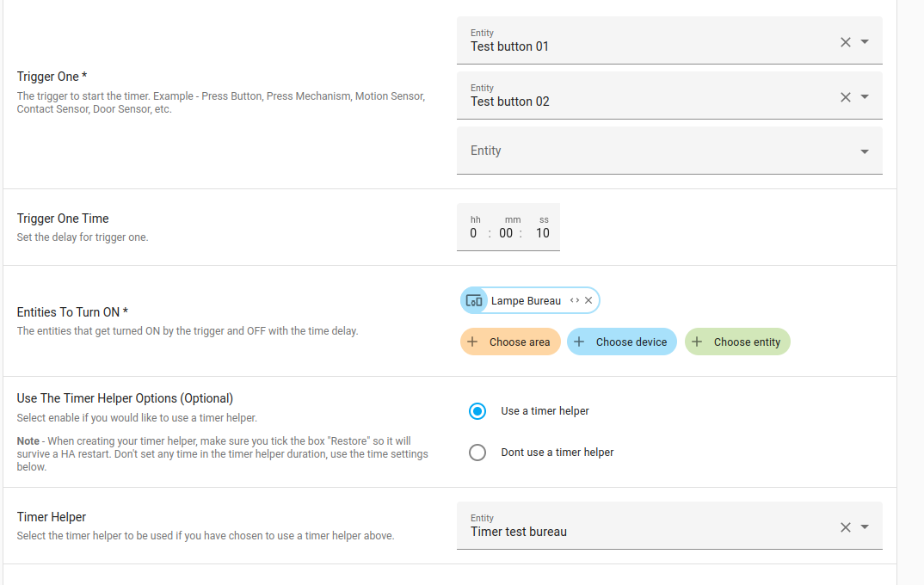Click the Choose entity button
This screenshot has height=585, width=924.
737,342
